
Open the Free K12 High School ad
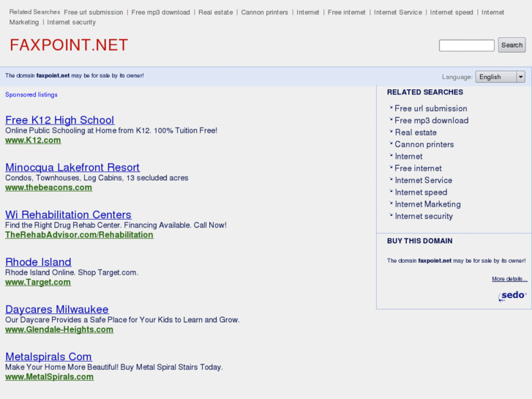click(60, 120)
